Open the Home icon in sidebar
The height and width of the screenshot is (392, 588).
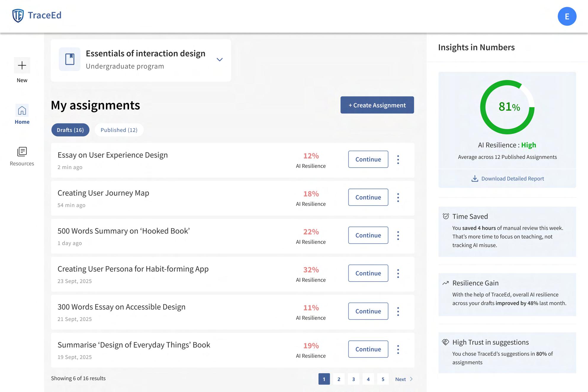pyautogui.click(x=22, y=111)
